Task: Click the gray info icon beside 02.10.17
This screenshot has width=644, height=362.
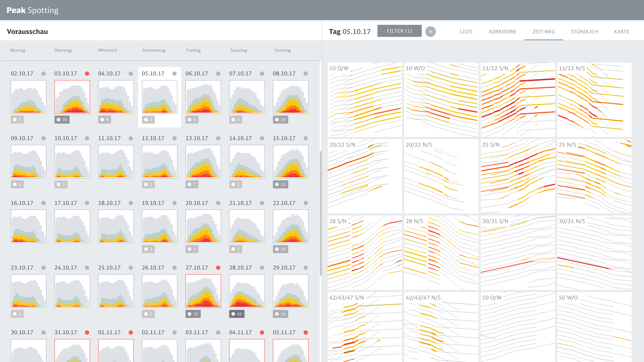Action: click(x=44, y=73)
